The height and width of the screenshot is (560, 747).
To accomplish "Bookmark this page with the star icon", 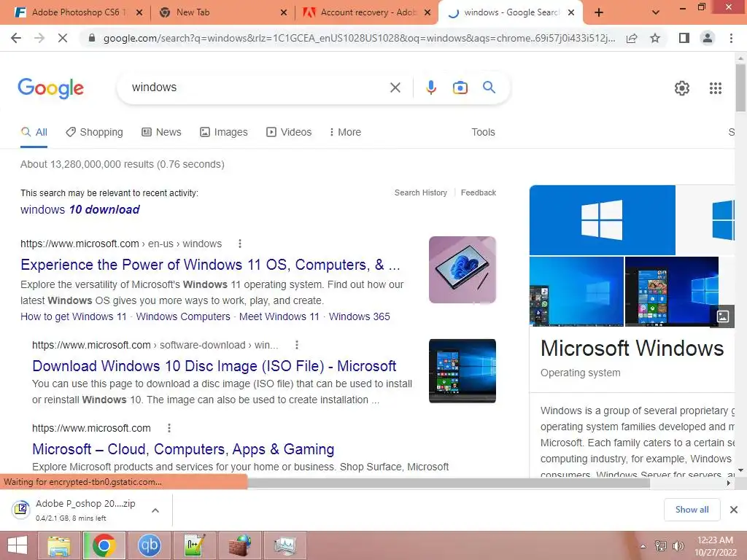I will [655, 38].
